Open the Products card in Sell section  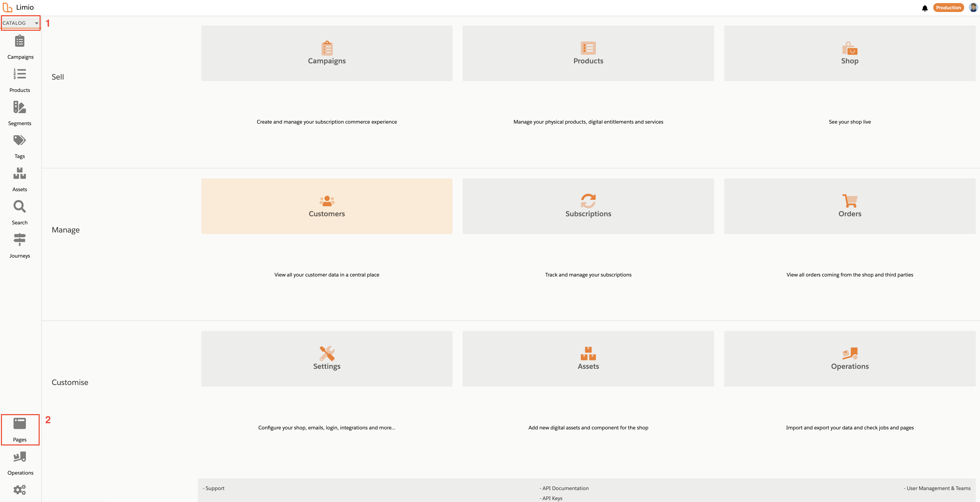[588, 53]
